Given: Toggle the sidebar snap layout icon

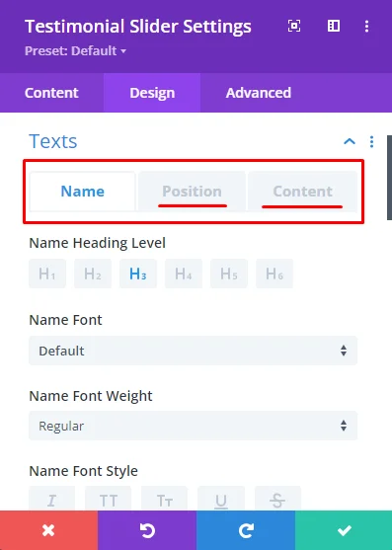Looking at the screenshot, I should pyautogui.click(x=334, y=26).
